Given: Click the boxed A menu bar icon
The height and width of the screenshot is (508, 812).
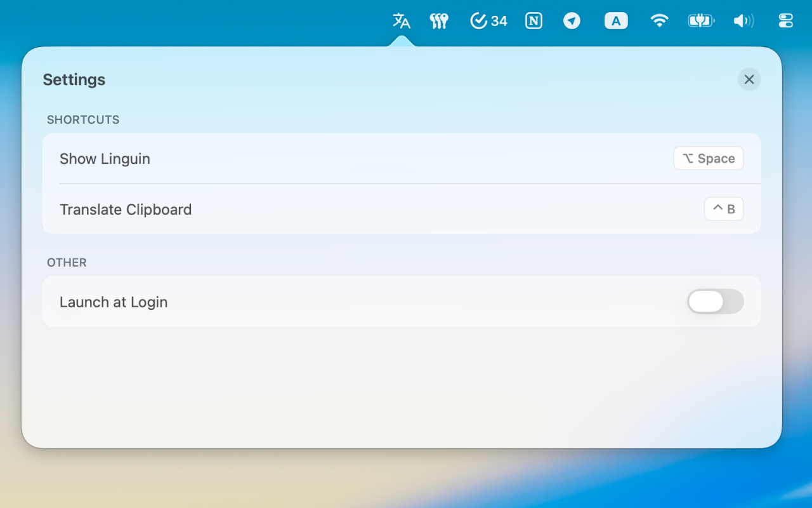Looking at the screenshot, I should pos(615,20).
